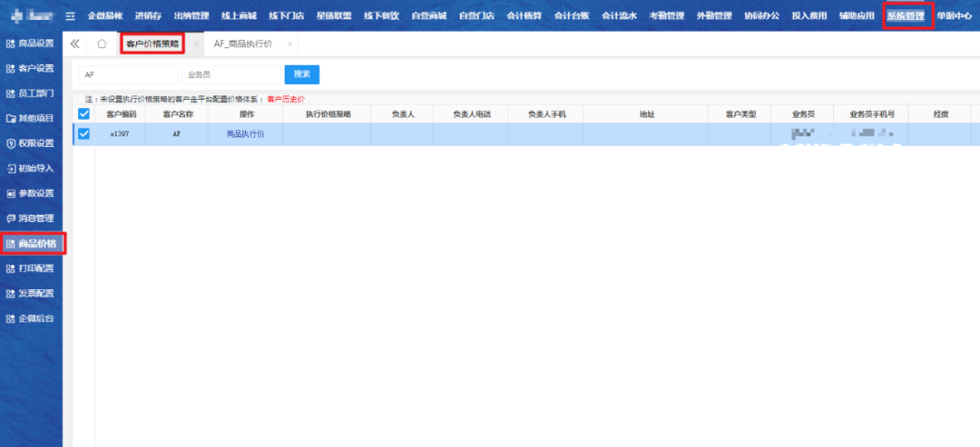Close the 客户价格策略 tab

pyautogui.click(x=196, y=44)
